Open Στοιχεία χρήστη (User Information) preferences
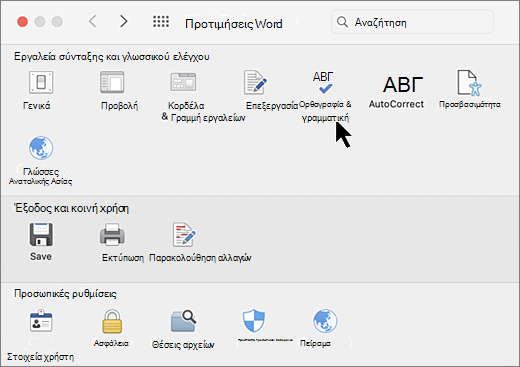Screen dimensions: 520x367 [x=41, y=321]
